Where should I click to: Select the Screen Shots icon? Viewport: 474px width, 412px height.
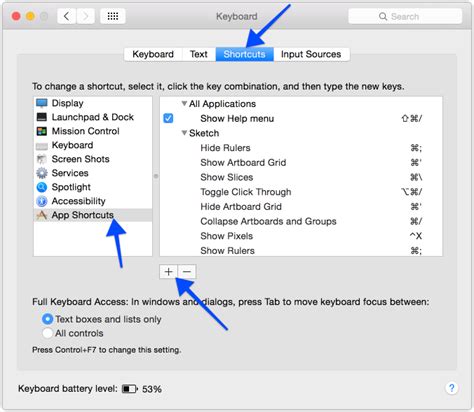(42, 159)
